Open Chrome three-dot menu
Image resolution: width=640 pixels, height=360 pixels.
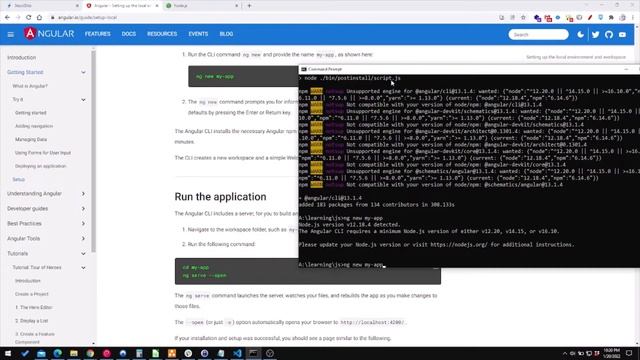tap(633, 18)
